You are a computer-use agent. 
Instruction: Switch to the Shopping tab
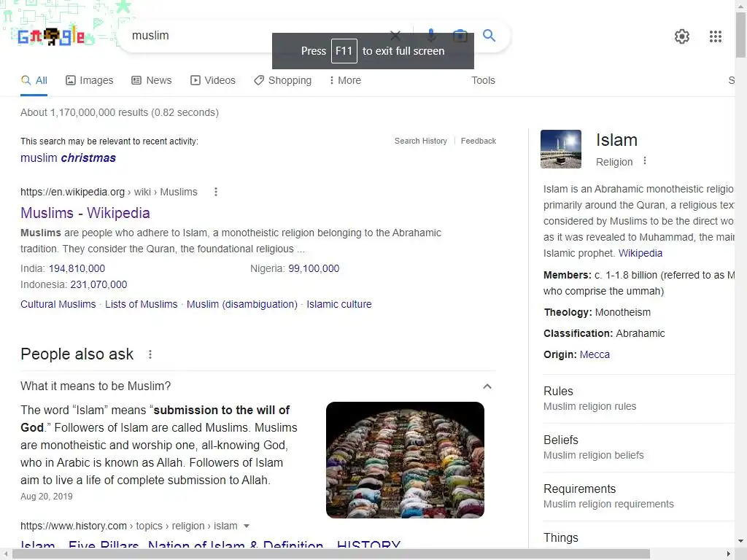(x=283, y=80)
